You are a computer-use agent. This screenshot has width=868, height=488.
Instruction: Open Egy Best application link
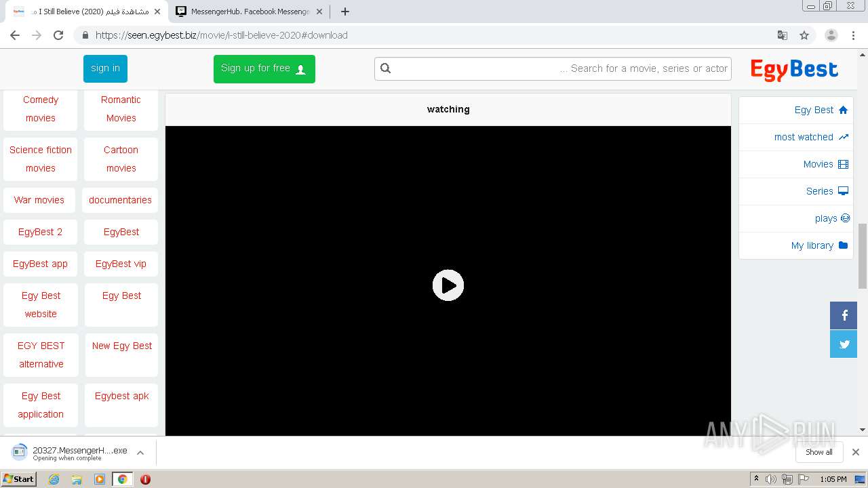pyautogui.click(x=41, y=405)
